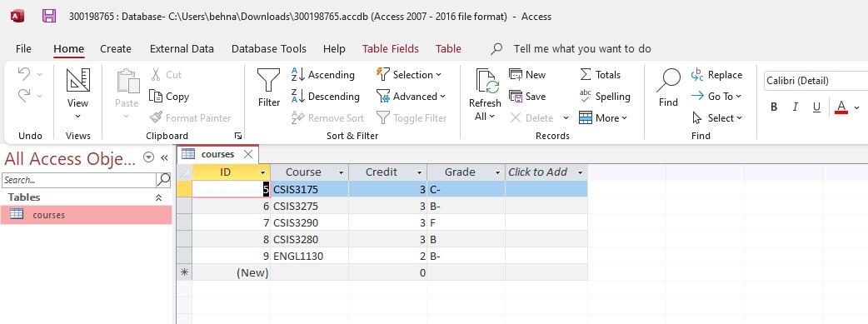Click Toggle Filter
868x324 pixels.
point(412,118)
